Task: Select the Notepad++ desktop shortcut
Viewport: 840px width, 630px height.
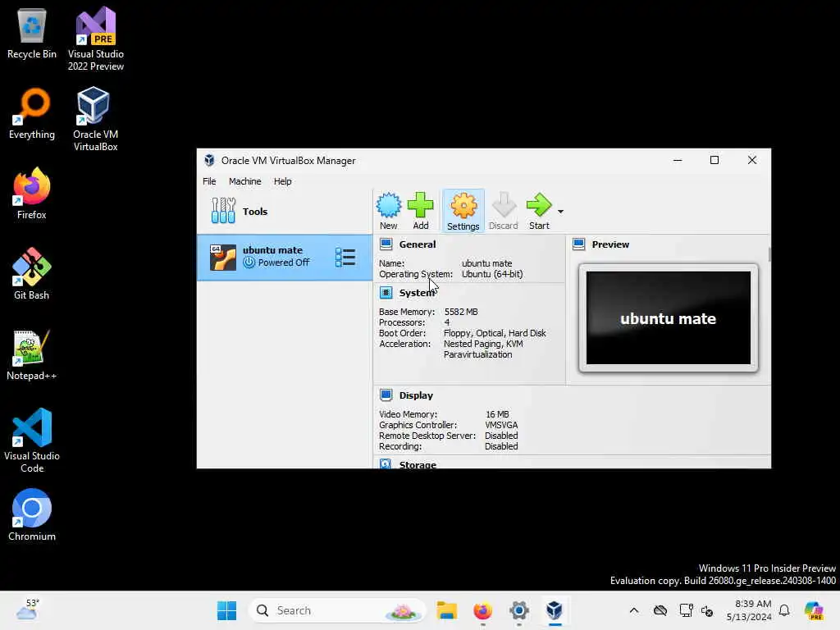Action: tap(32, 354)
